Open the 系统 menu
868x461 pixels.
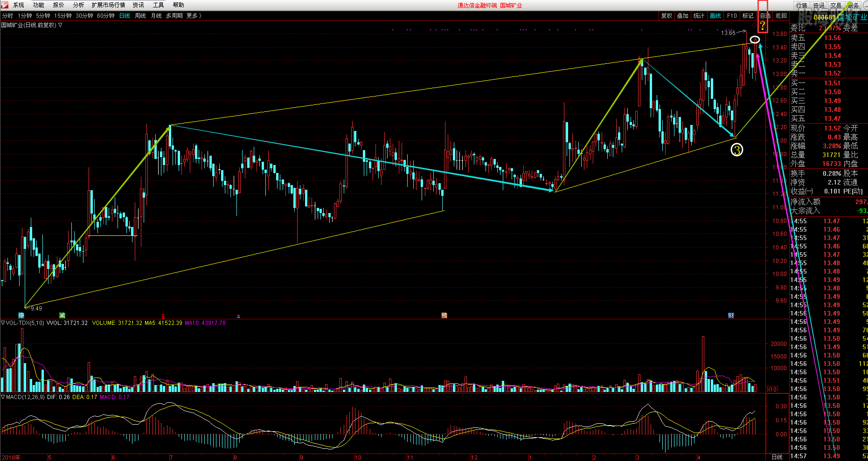(19, 5)
